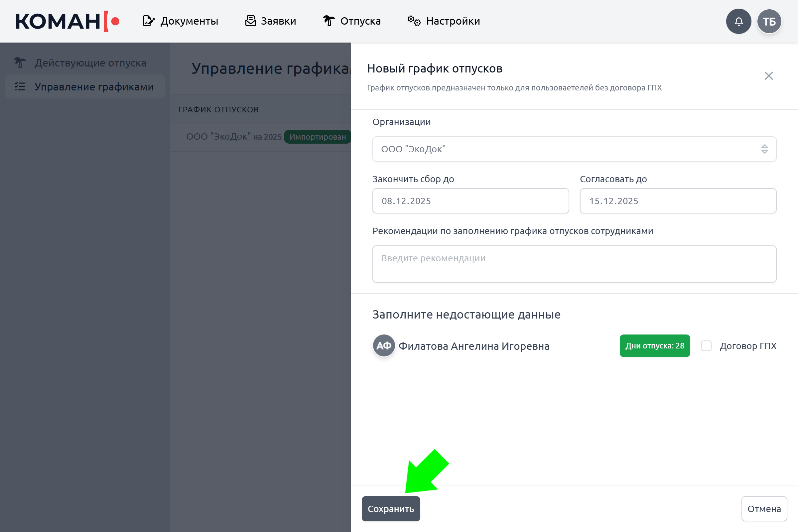Click the Сохранить button
This screenshot has height=532, width=798.
pos(391,509)
